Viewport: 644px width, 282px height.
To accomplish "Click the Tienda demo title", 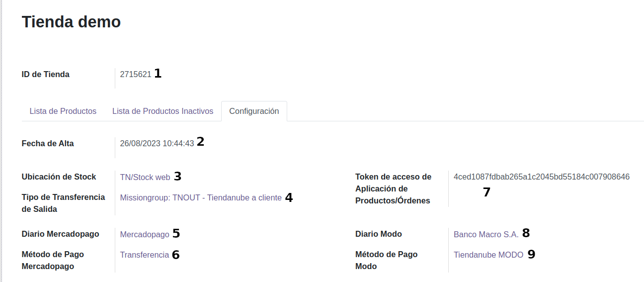I will pyautogui.click(x=72, y=22).
